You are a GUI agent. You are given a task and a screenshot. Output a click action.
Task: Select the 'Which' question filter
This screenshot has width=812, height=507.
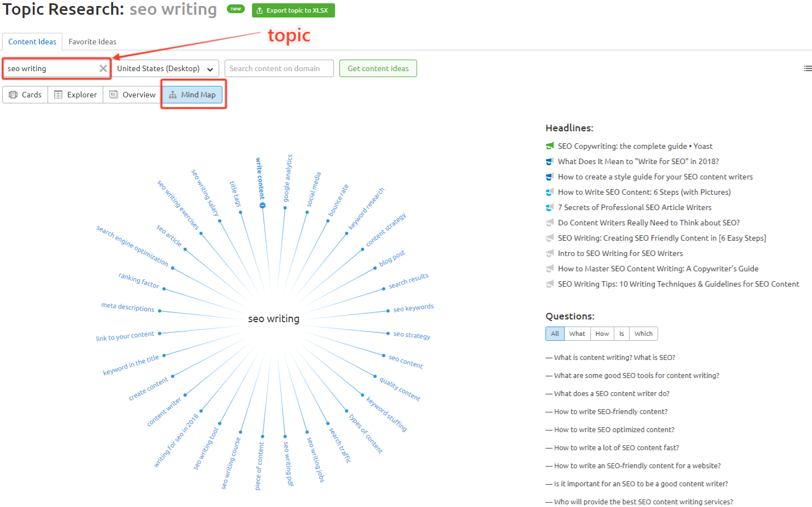click(x=643, y=333)
